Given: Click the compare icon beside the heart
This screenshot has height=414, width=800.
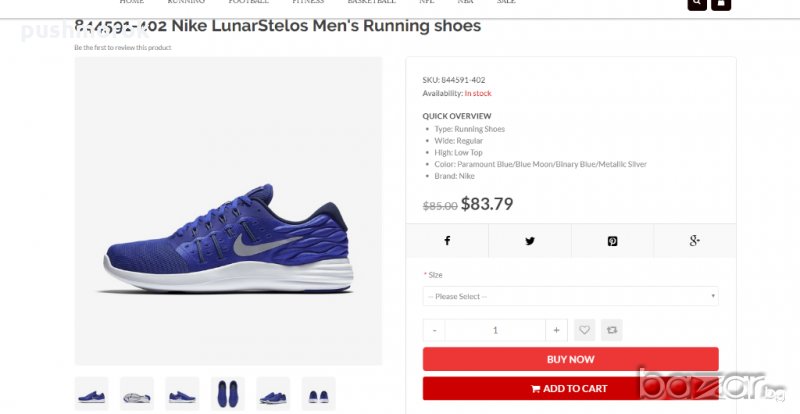Looking at the screenshot, I should pyautogui.click(x=610, y=329).
